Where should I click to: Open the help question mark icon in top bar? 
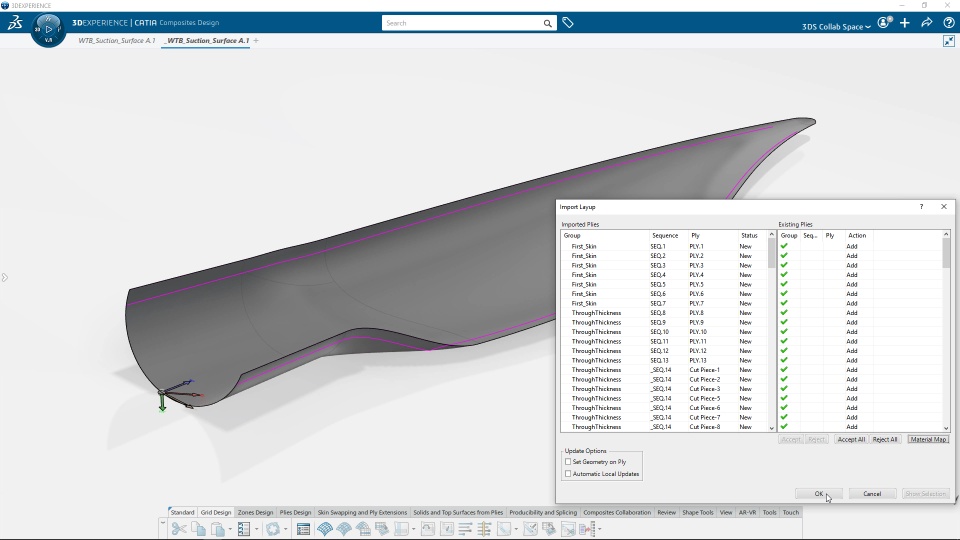(x=948, y=23)
